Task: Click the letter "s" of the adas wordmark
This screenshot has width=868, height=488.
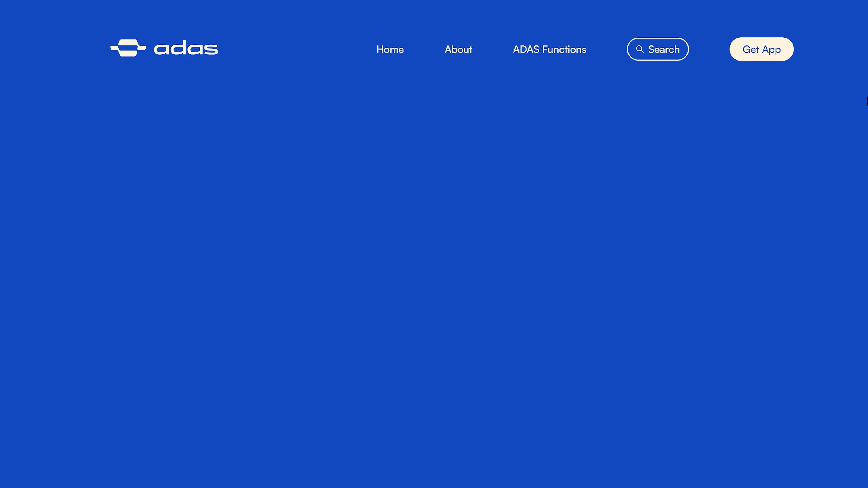Action: (211, 49)
